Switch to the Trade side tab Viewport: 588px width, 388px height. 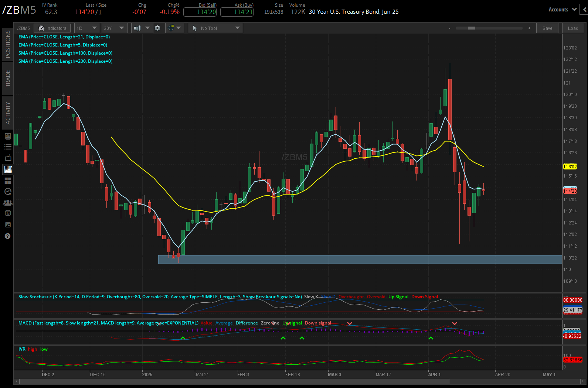click(8, 79)
